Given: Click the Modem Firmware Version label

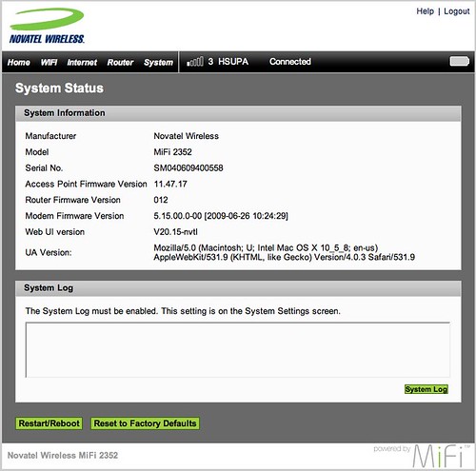Looking at the screenshot, I should pos(74,216).
